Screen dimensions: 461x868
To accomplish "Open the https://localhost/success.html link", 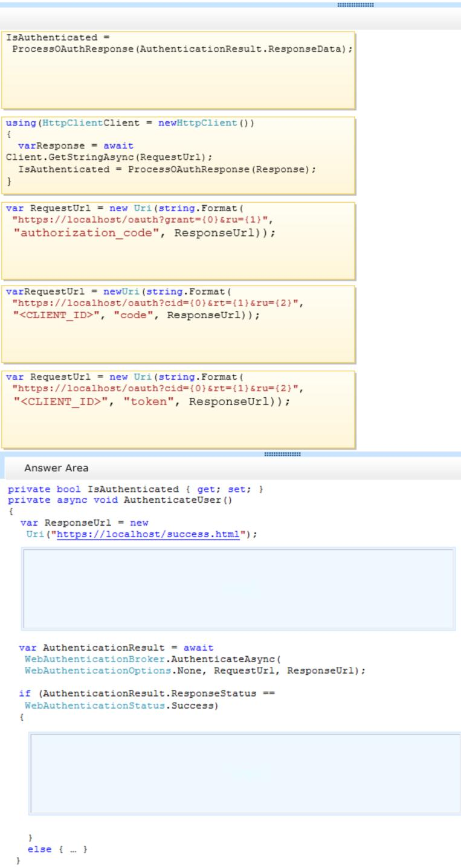I will tap(148, 534).
